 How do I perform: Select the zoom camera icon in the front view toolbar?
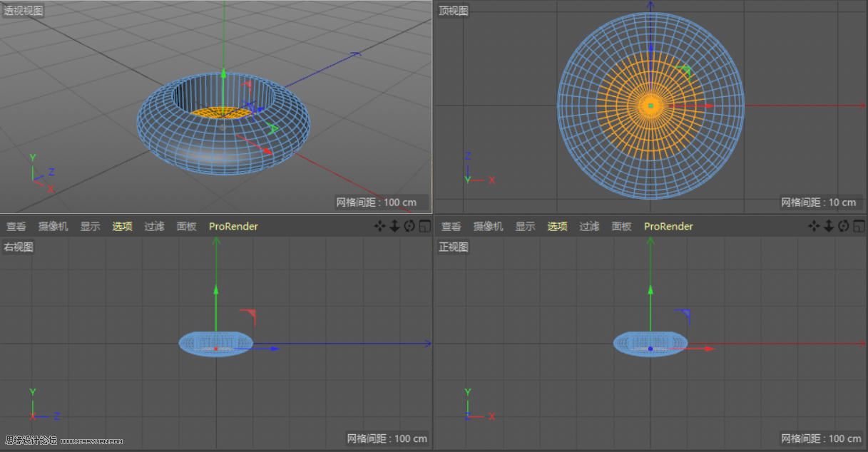pyautogui.click(x=827, y=226)
